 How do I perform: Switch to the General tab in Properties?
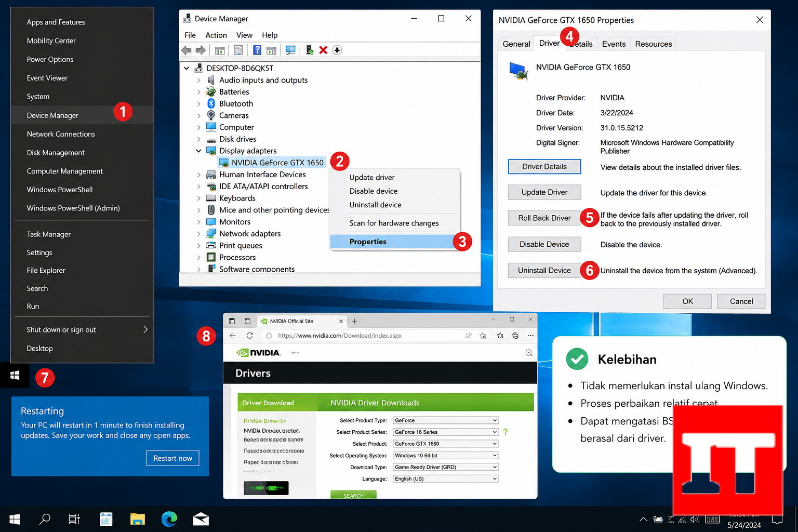[x=516, y=44]
